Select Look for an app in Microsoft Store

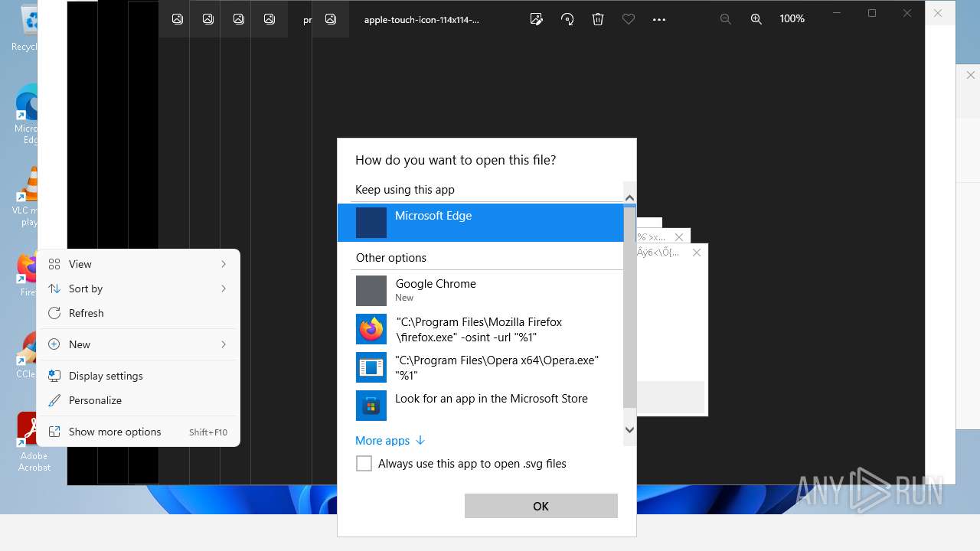(481, 406)
